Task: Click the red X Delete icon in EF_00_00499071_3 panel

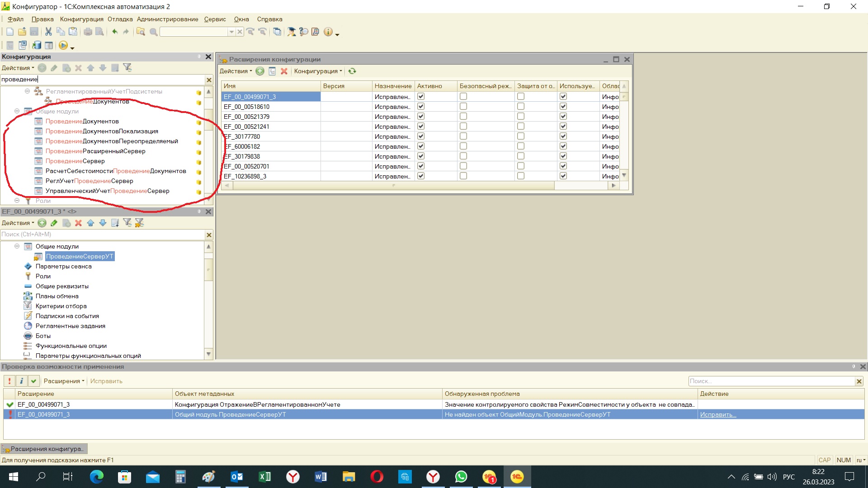Action: point(78,223)
